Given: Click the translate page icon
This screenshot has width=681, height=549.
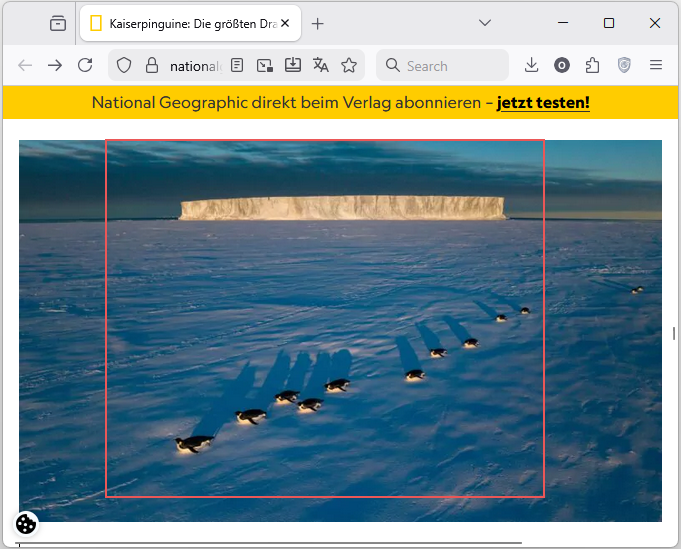Looking at the screenshot, I should point(320,65).
